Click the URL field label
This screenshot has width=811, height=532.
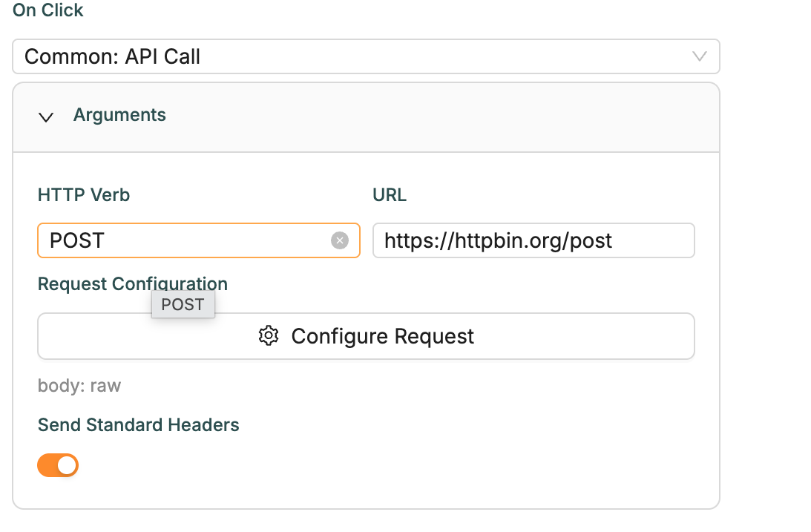click(x=390, y=195)
